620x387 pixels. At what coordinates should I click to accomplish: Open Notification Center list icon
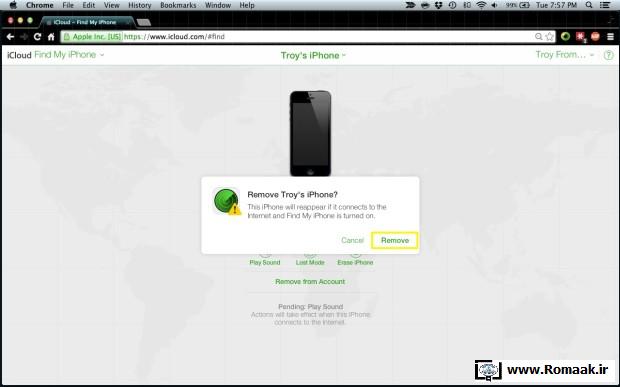click(605, 5)
